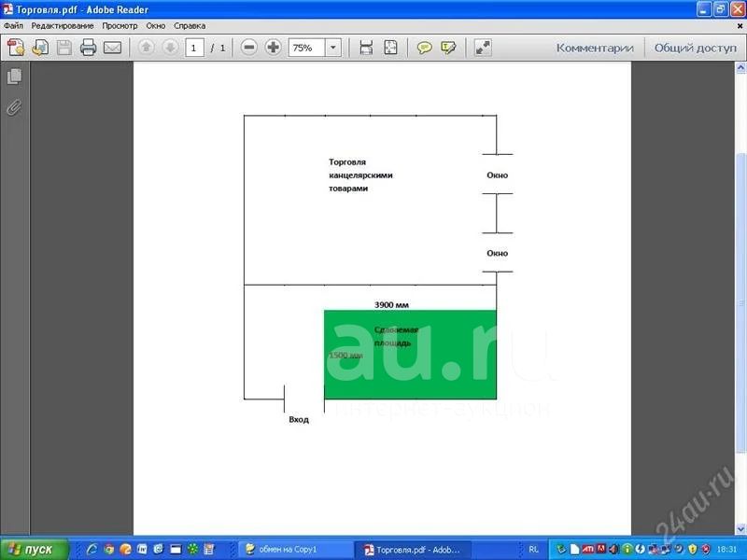Image resolution: width=747 pixels, height=560 pixels.
Task: Open the page thumbnails panel
Action: pos(14,77)
